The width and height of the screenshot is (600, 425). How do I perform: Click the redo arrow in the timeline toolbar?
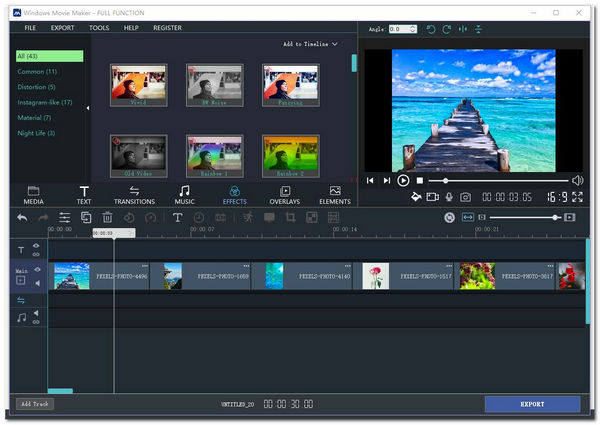point(43,218)
